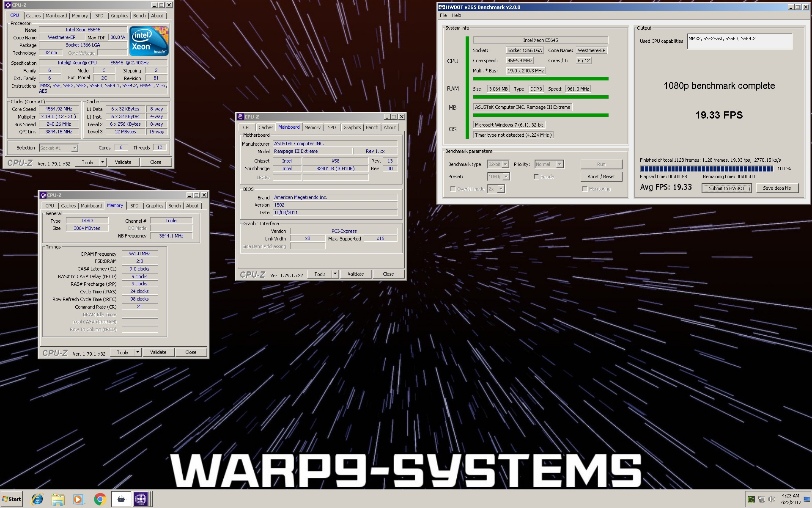The image size is (812, 508).
Task: Open Windows Explorer folder icon in taskbar
Action: click(58, 500)
